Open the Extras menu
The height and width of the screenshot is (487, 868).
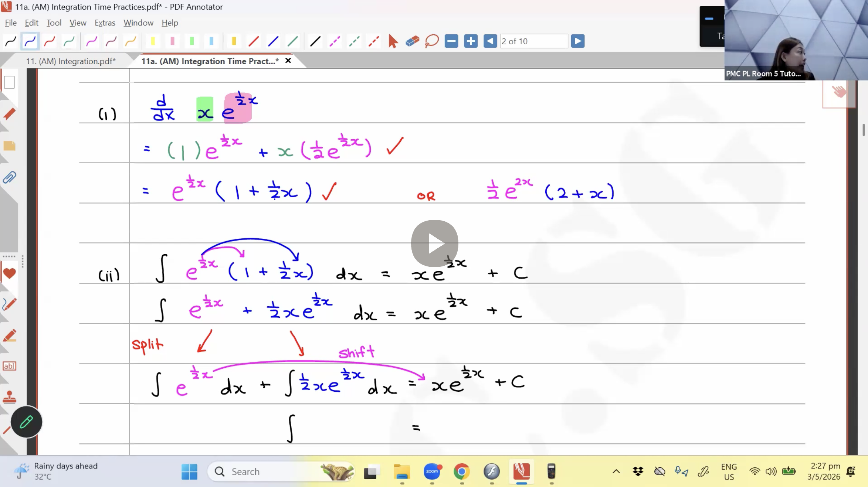pyautogui.click(x=105, y=23)
